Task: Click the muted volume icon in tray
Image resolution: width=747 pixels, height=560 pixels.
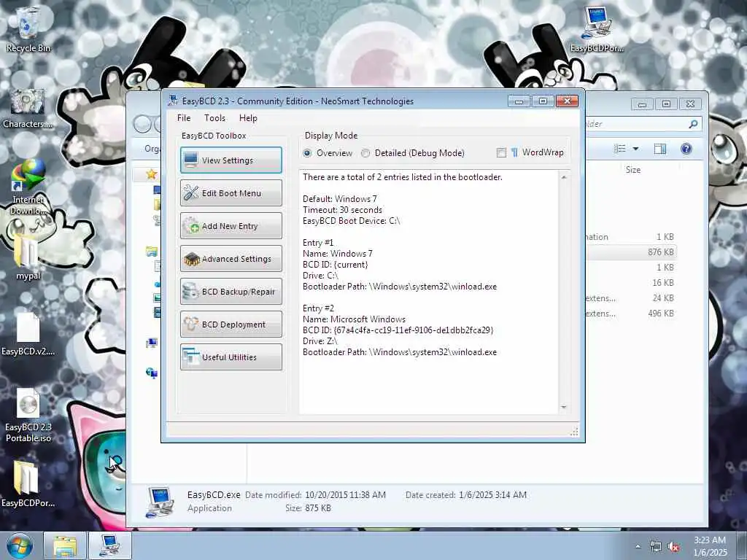Action: coord(673,547)
